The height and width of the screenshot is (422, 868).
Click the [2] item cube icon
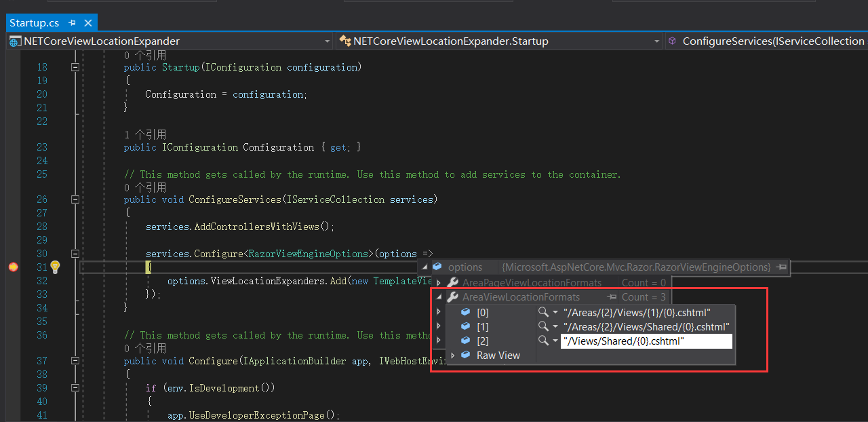click(x=465, y=341)
